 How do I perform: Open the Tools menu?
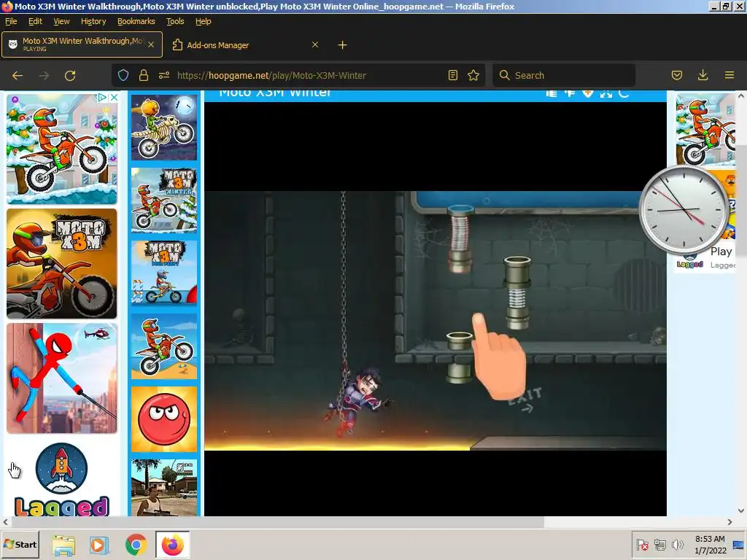pos(175,21)
